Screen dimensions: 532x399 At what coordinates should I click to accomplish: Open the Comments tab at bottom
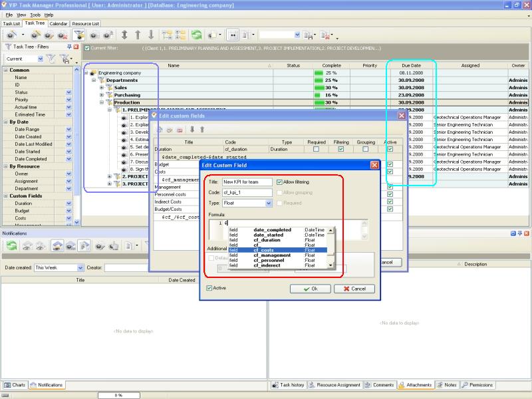[x=380, y=385]
